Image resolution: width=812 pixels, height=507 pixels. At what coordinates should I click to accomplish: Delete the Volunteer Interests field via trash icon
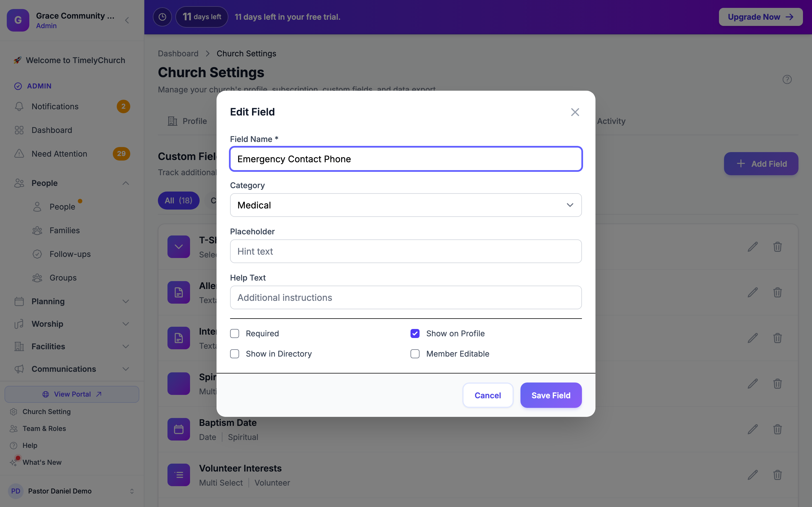[x=777, y=475]
